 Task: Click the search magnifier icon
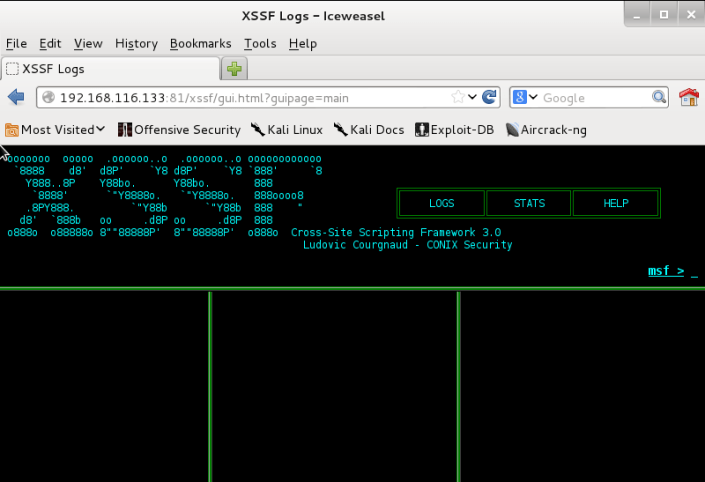[659, 97]
